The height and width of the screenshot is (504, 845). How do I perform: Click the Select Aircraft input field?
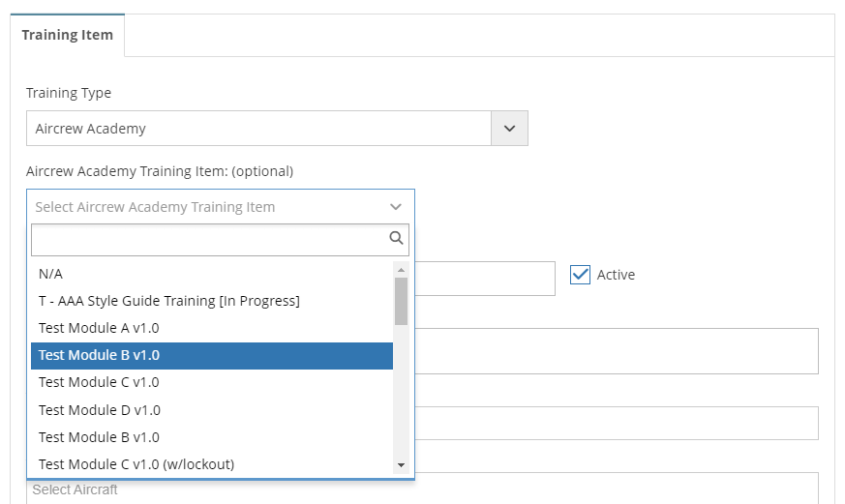coord(422,489)
